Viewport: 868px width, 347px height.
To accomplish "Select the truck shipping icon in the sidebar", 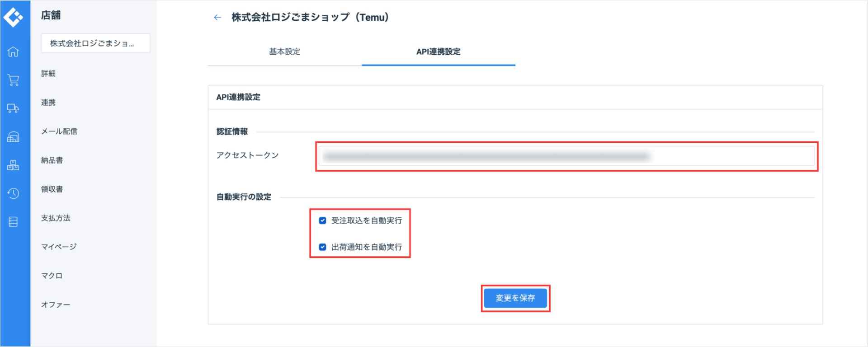I will coord(14,108).
